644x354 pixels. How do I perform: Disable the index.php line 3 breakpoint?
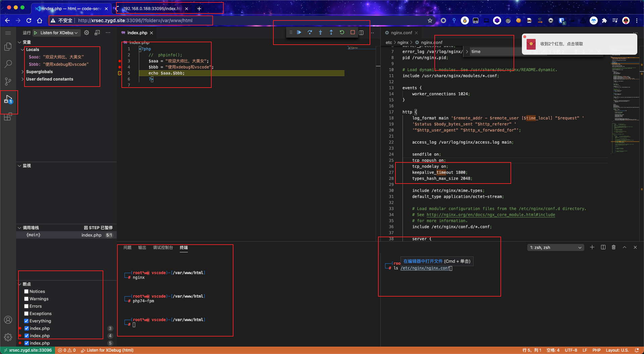pyautogui.click(x=26, y=328)
